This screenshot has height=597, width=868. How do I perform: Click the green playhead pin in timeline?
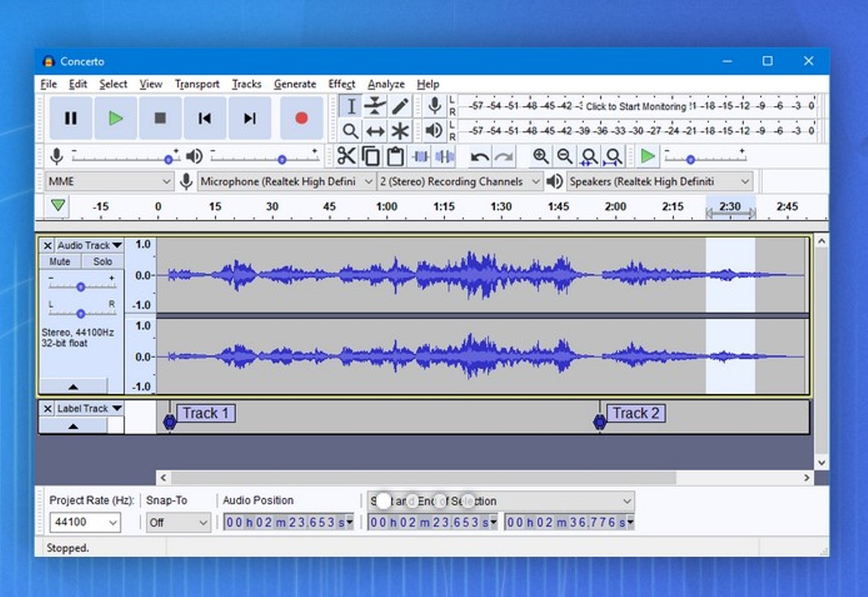click(x=57, y=205)
